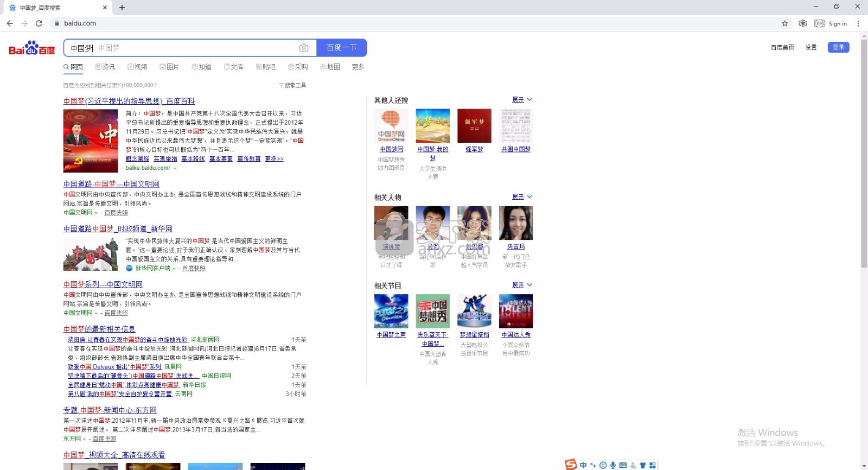Open 搜索工具 filter tools
Viewport: 868px width, 470px height.
(292, 85)
